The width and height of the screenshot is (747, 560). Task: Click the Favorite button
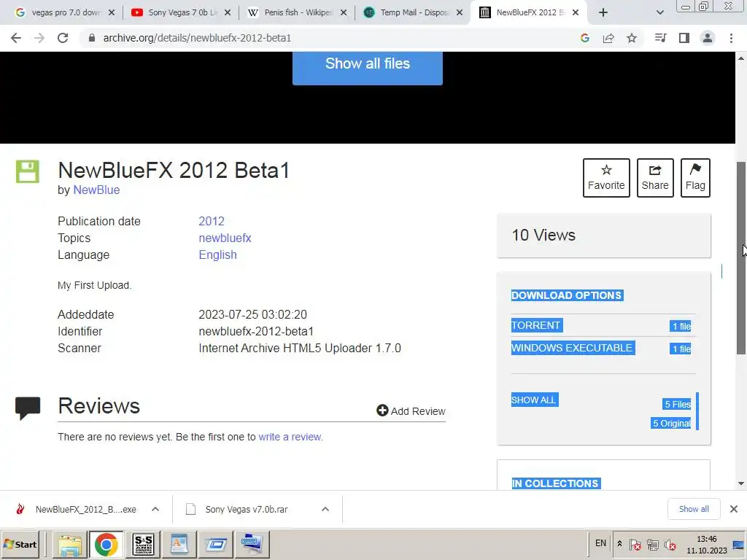(606, 178)
